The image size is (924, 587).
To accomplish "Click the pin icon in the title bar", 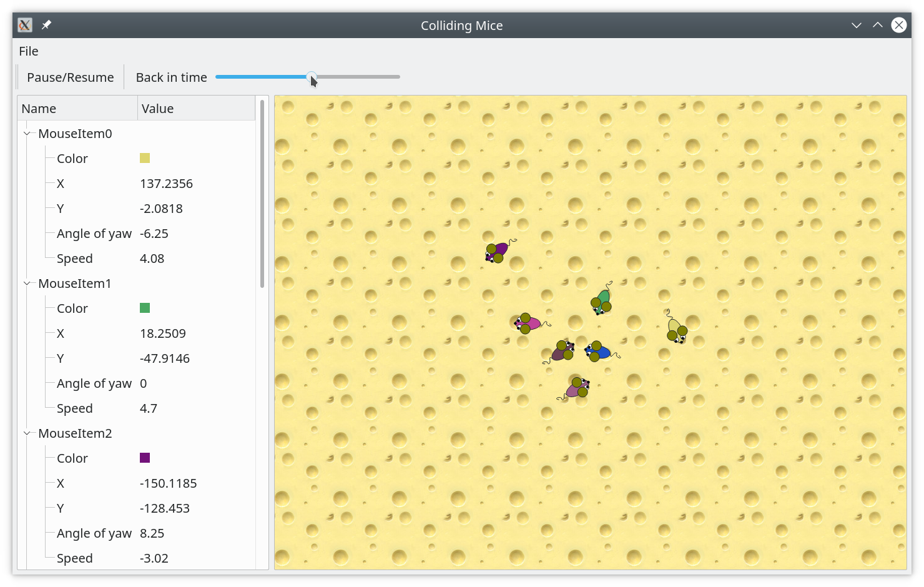I will coord(46,25).
